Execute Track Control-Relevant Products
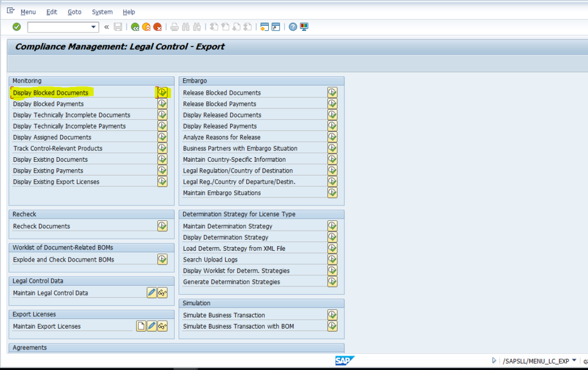Screen dimensions: 588x370 pos(162,148)
